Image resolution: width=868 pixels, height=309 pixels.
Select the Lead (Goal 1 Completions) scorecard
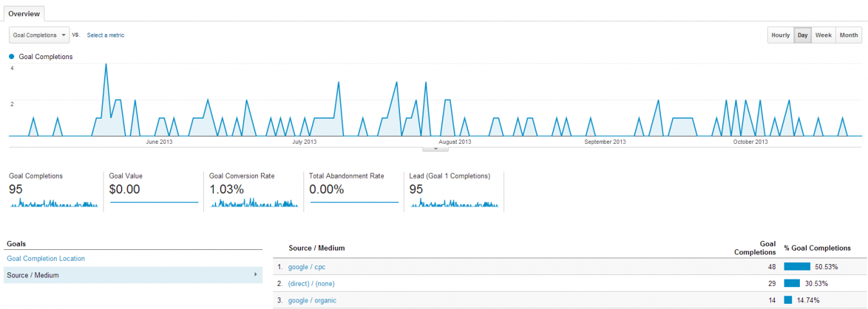tap(454, 190)
